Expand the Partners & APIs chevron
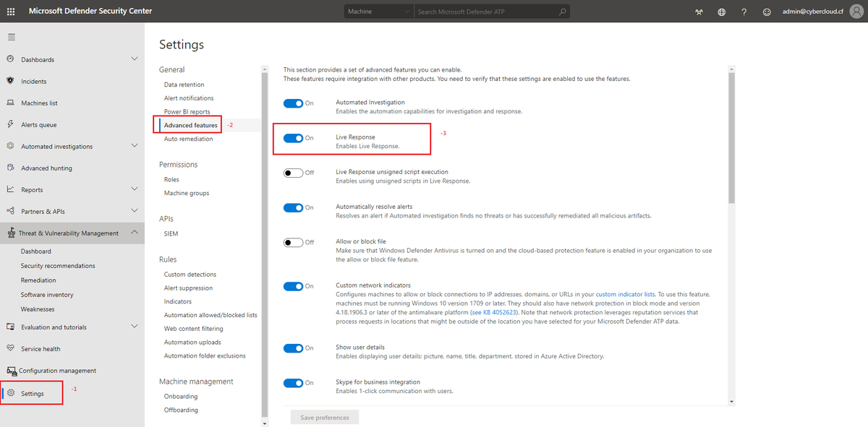The image size is (868, 427). point(134,210)
